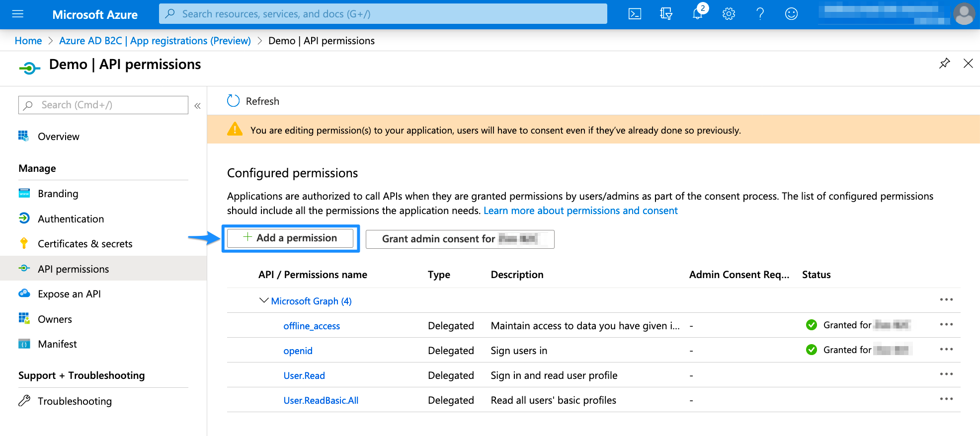The width and height of the screenshot is (980, 436).
Task: Click 'Read all users' basic profiles' description
Action: pyautogui.click(x=553, y=400)
